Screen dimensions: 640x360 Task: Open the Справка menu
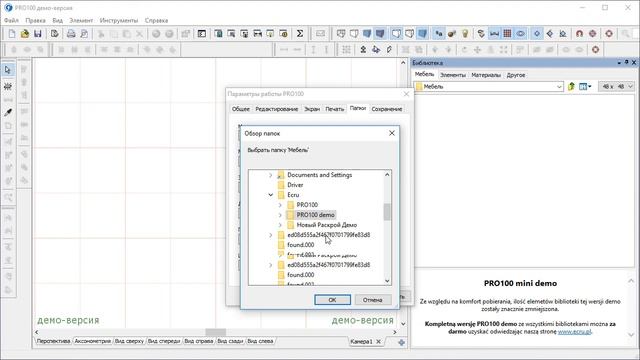click(x=156, y=20)
